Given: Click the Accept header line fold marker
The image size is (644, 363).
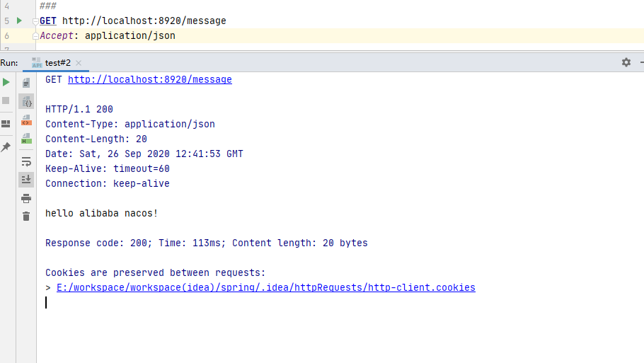Looking at the screenshot, I should tap(35, 35).
